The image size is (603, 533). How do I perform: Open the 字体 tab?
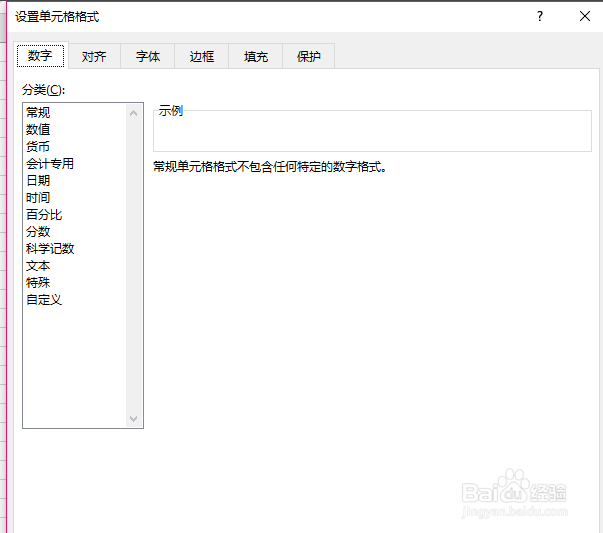(x=148, y=57)
